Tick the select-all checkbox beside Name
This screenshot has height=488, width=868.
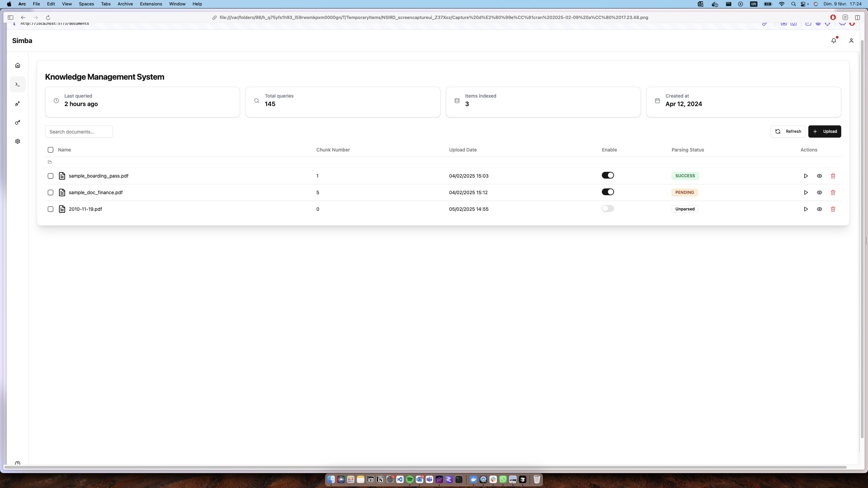coord(51,150)
